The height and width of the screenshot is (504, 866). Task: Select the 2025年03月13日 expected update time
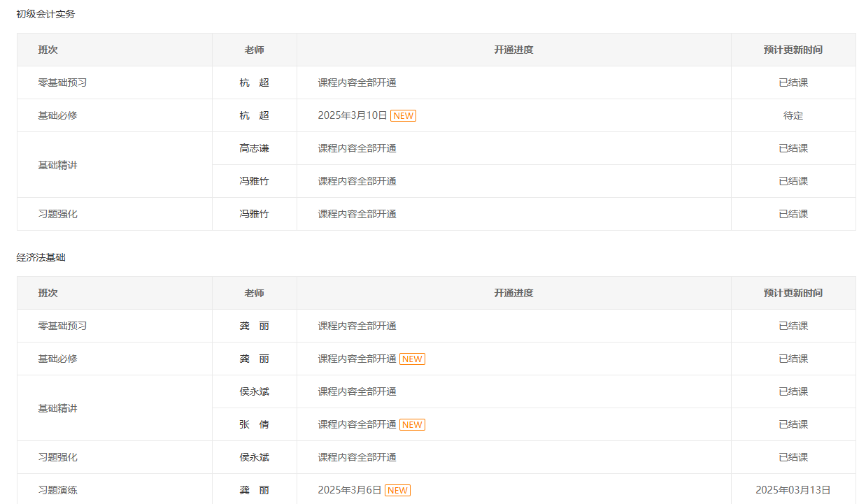click(793, 490)
